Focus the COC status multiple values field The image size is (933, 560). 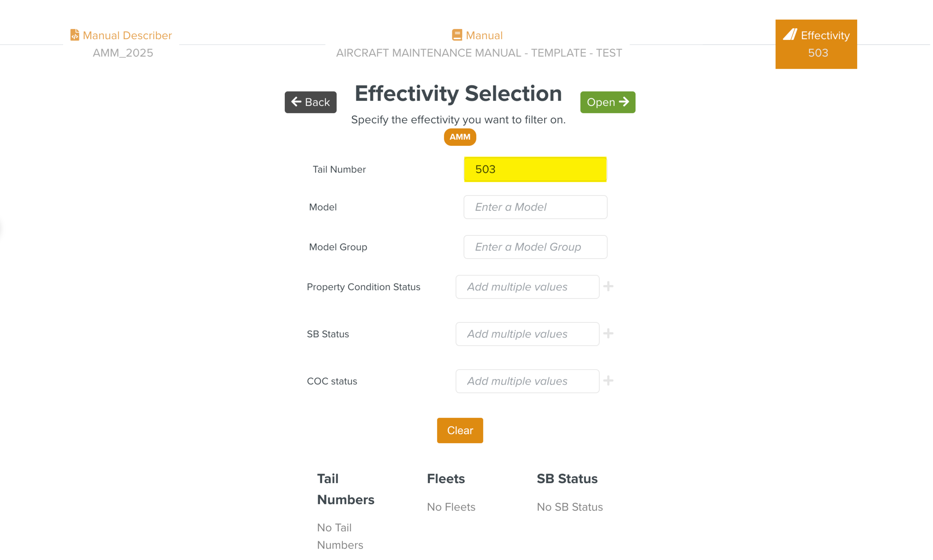527,382
